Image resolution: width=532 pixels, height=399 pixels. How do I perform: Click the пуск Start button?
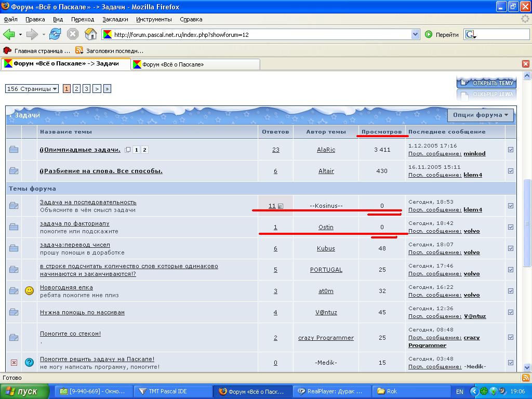(x=24, y=391)
